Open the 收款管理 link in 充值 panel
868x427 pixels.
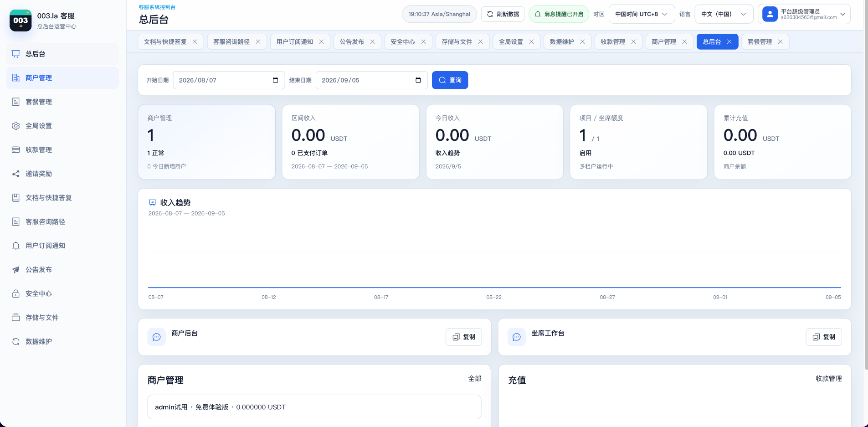828,379
